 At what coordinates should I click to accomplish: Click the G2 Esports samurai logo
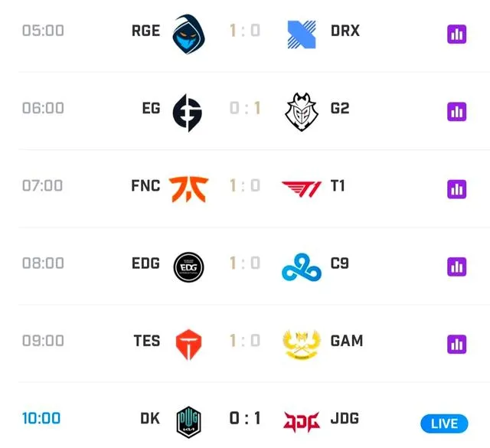[302, 110]
